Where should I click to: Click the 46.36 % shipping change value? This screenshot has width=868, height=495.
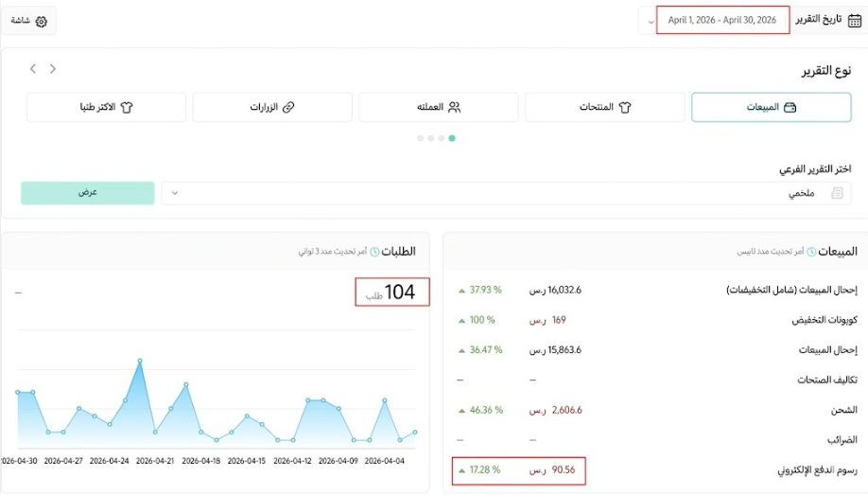point(486,410)
